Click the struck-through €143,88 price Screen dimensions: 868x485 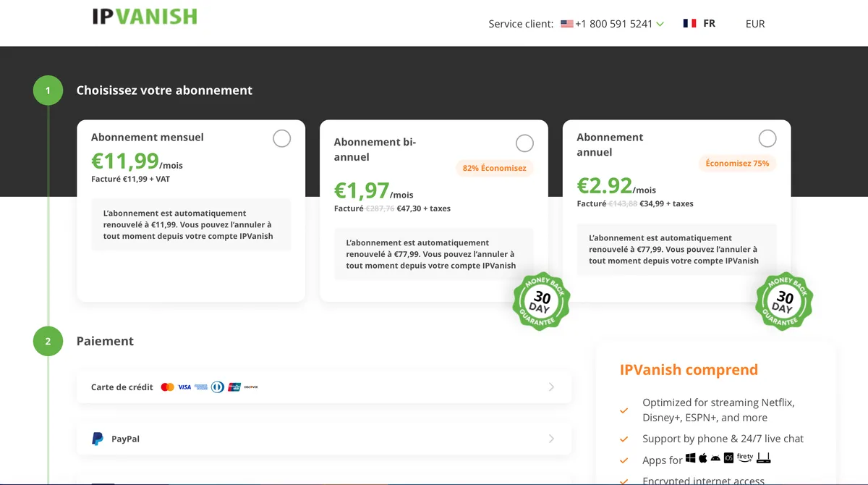coord(623,203)
